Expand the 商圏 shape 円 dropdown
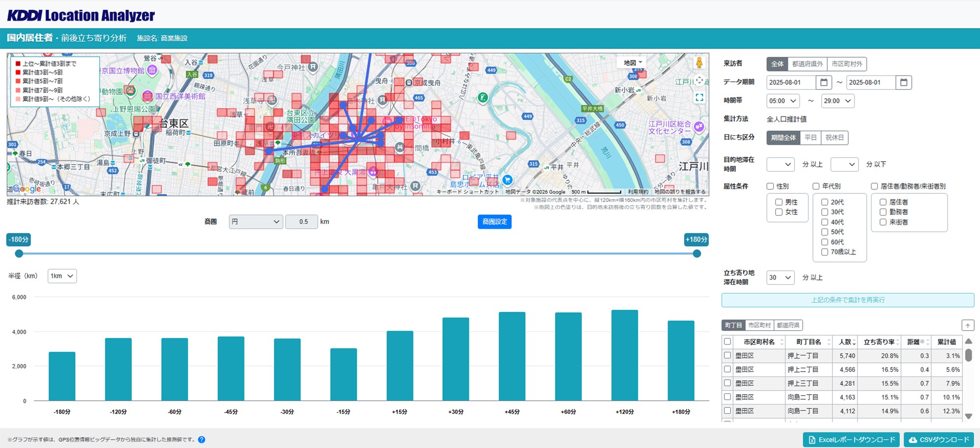This screenshot has height=448, width=980. pyautogui.click(x=255, y=222)
